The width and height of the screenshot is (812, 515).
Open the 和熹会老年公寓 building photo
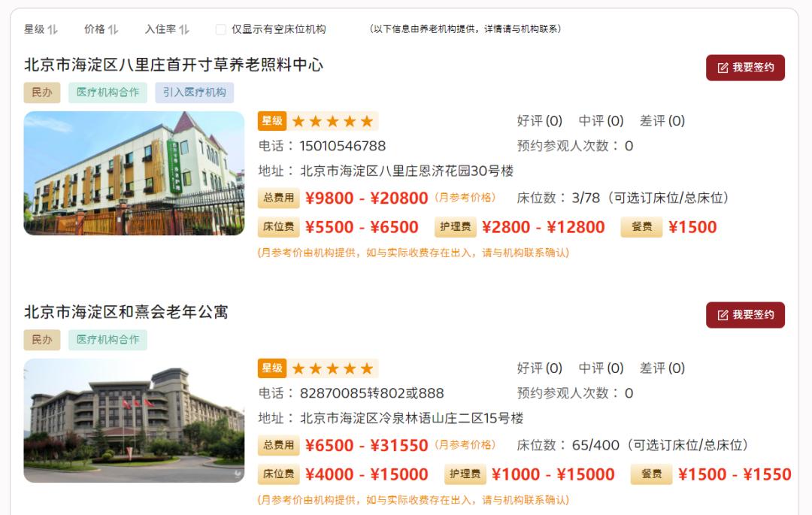tap(134, 421)
